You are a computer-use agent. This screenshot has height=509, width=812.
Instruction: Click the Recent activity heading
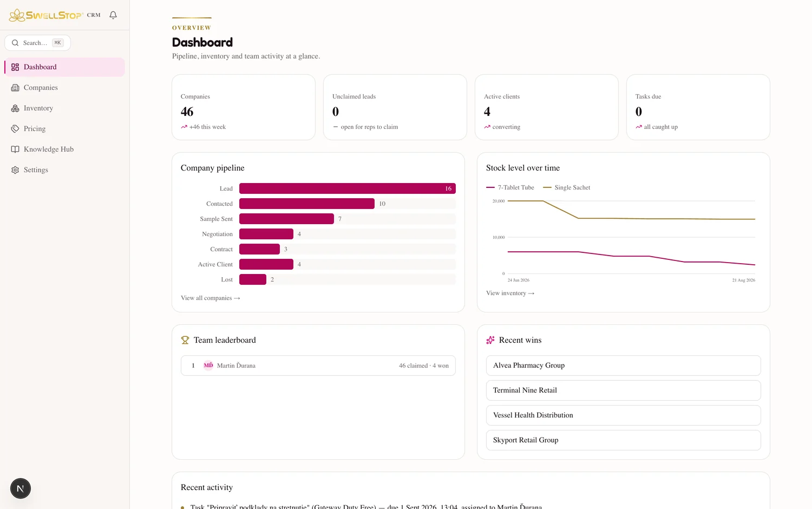pyautogui.click(x=207, y=487)
